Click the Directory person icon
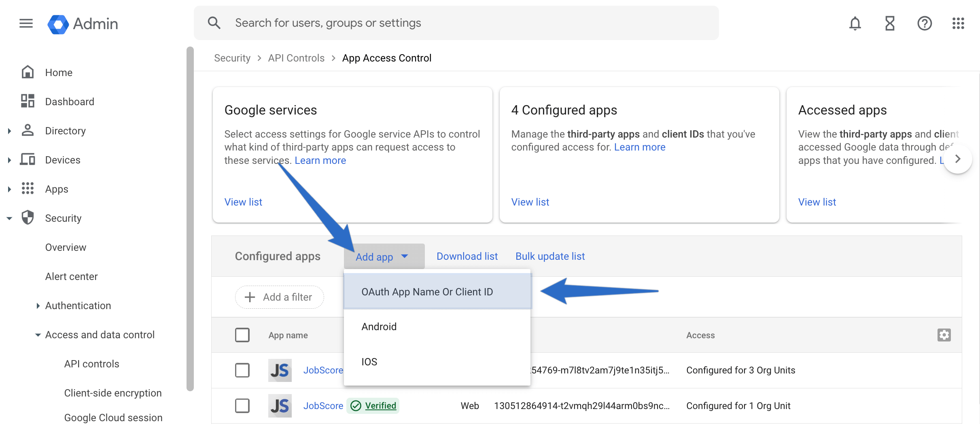The height and width of the screenshot is (441, 980). [x=28, y=130]
